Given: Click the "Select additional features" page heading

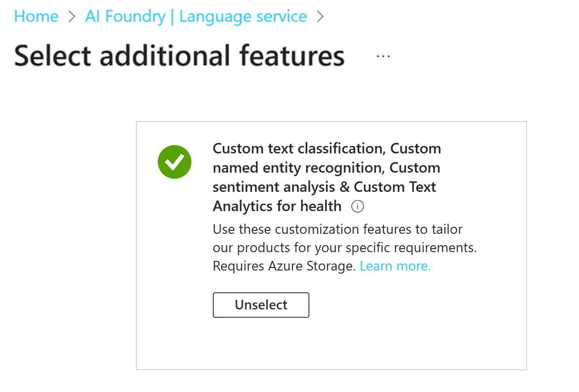Looking at the screenshot, I should [179, 56].
